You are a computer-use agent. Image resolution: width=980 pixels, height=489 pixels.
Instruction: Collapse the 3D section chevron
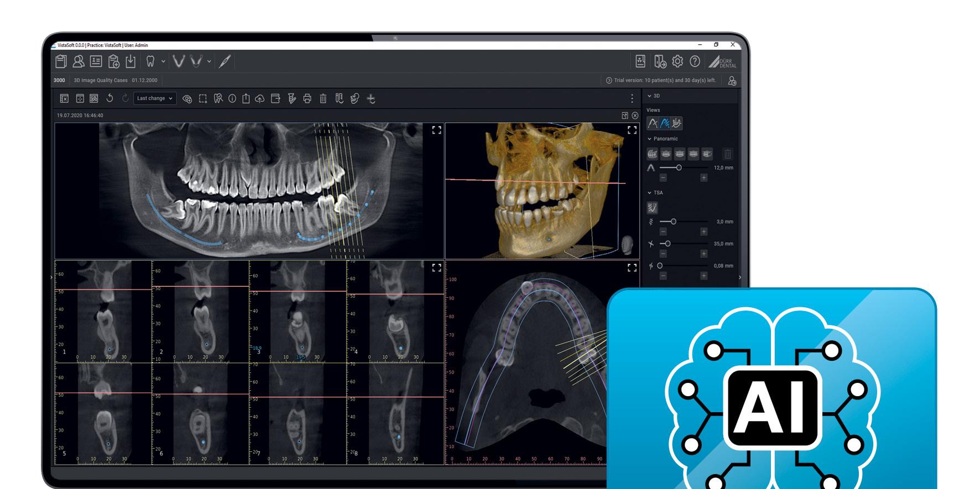(x=649, y=96)
